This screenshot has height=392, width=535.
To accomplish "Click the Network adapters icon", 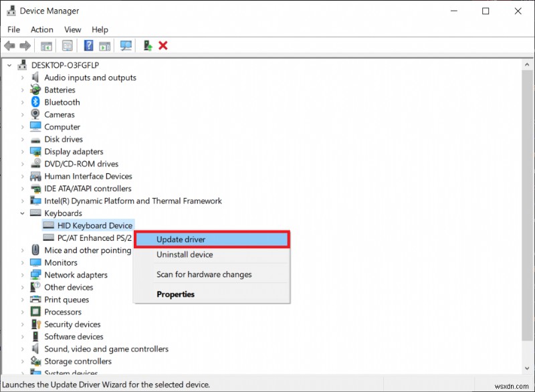I will pos(35,275).
